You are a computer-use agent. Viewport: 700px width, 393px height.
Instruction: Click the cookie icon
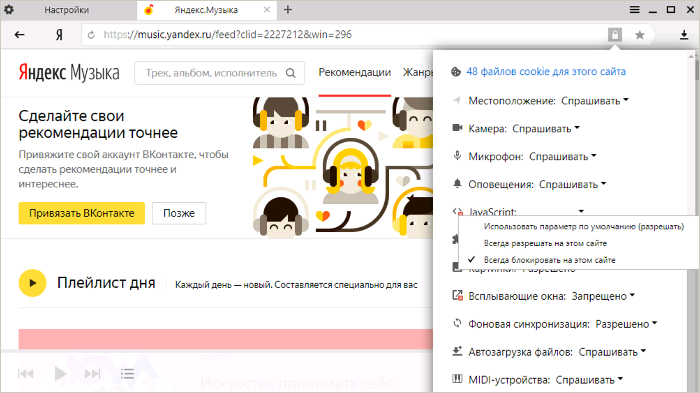click(x=456, y=71)
